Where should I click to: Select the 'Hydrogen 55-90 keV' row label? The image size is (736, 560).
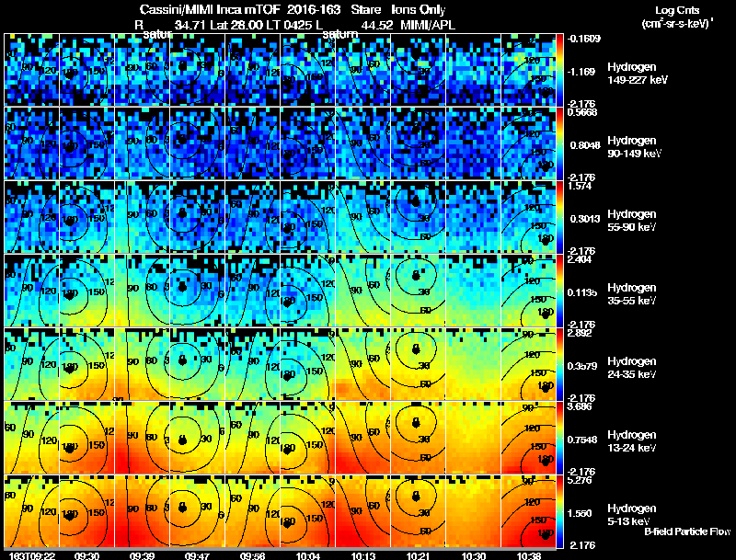click(x=632, y=221)
